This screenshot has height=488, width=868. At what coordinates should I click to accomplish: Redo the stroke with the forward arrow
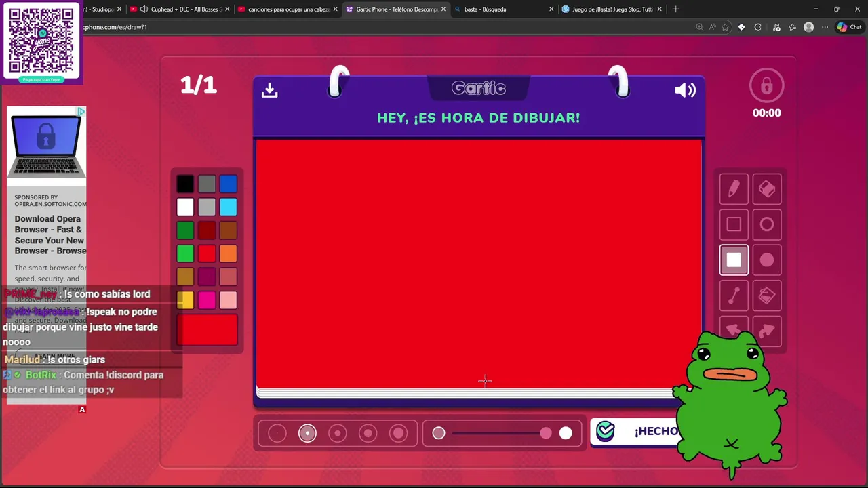pos(767,330)
